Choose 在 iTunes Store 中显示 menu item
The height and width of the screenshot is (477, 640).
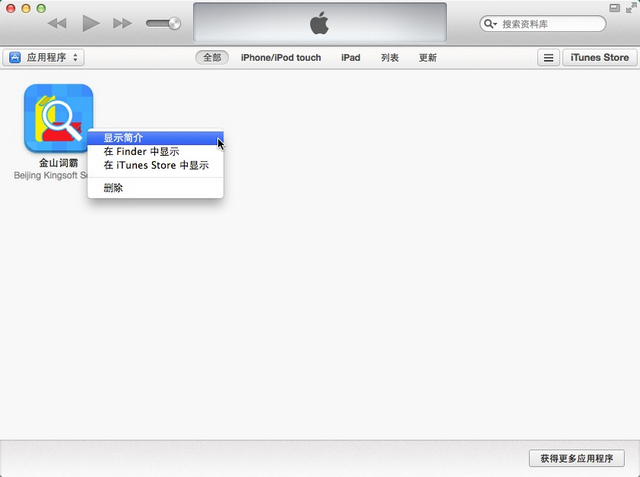click(x=156, y=165)
